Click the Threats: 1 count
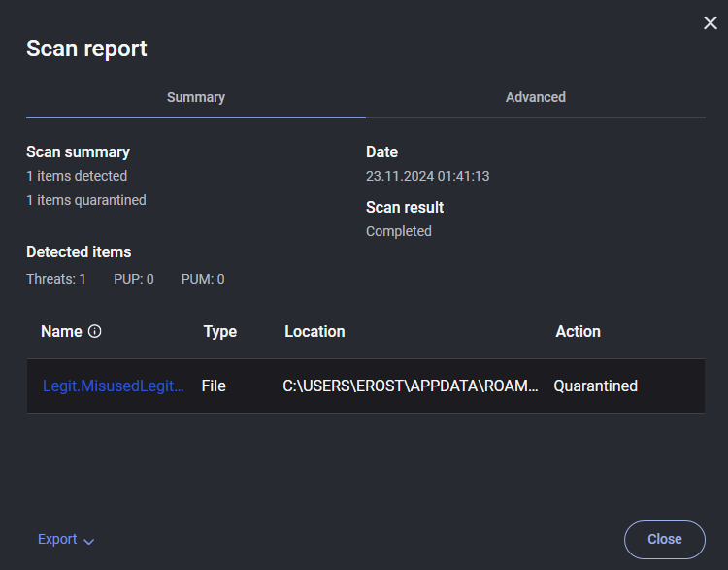 tap(56, 279)
